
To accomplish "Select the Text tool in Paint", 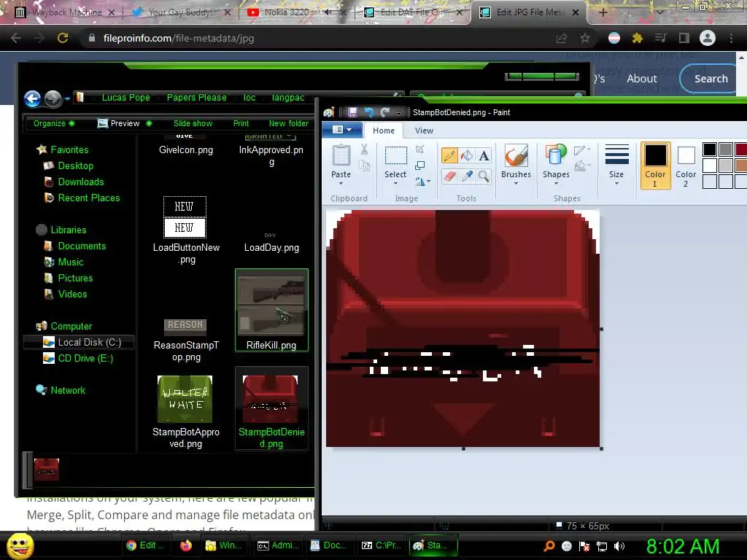I will point(484,155).
